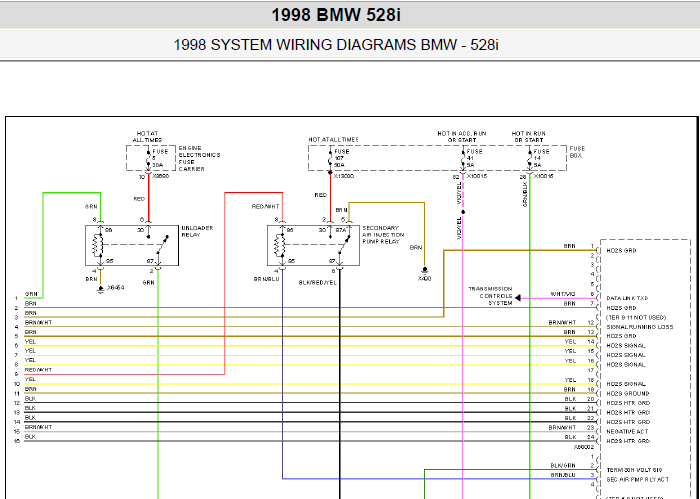Viewport: 700px width, 499px height.
Task: Click the 87A terminal label in pump relay
Action: (341, 230)
